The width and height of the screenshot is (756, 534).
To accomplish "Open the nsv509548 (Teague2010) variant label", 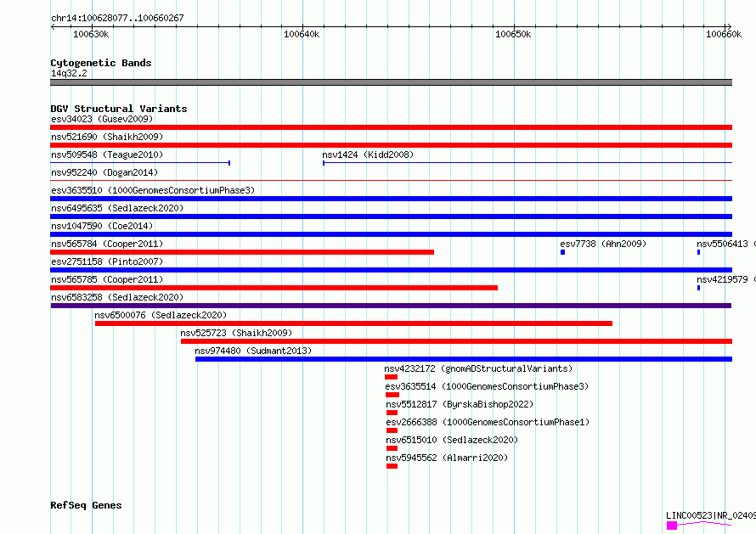I will pyautogui.click(x=107, y=155).
